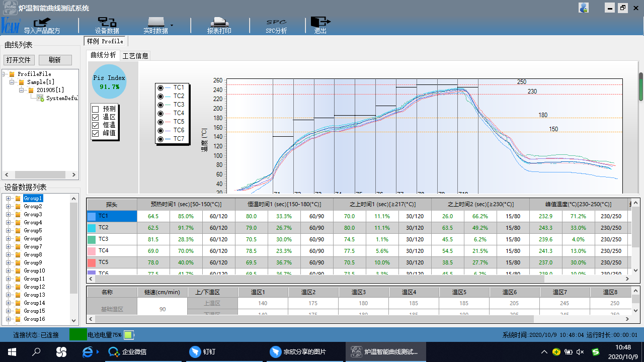Click the battery level icon in status bar
The height and width of the screenshot is (362, 644).
128,335
